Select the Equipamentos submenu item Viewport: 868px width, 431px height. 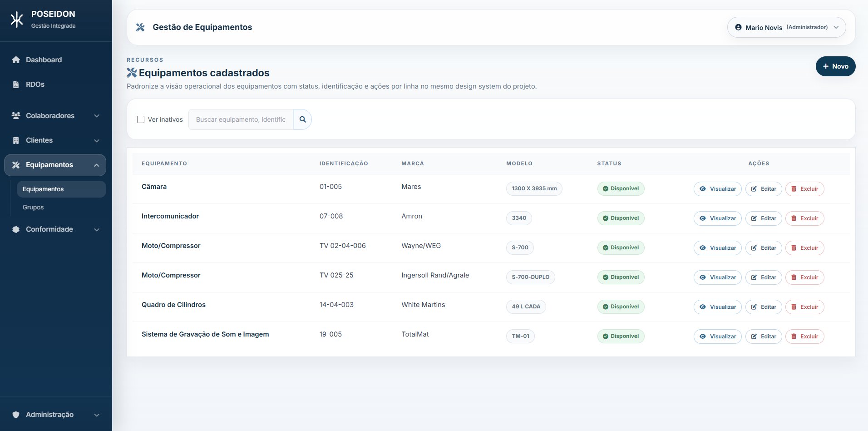(x=43, y=189)
